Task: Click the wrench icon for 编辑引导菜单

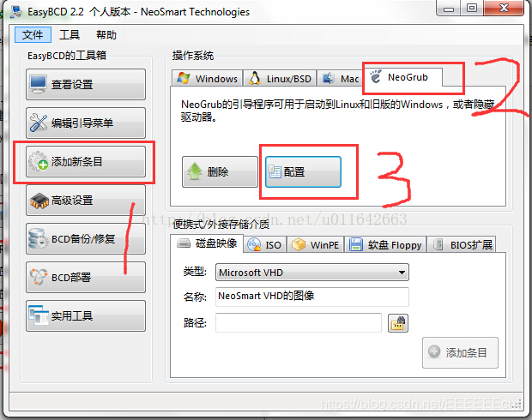Action: (38, 123)
